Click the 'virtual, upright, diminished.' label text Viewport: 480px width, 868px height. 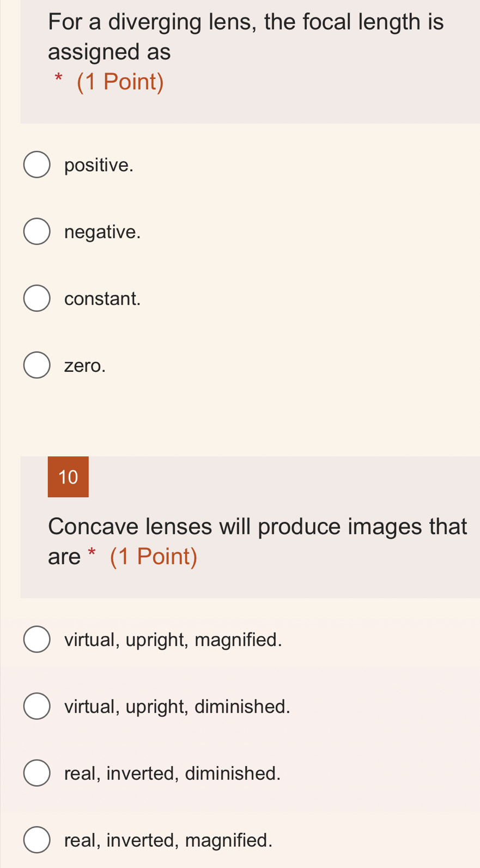coord(177,707)
